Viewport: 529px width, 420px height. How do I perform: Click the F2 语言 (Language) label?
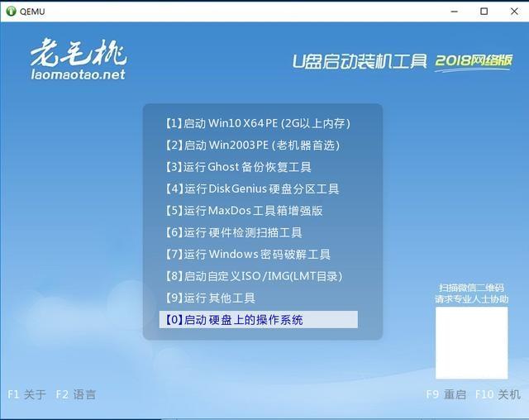(76, 394)
